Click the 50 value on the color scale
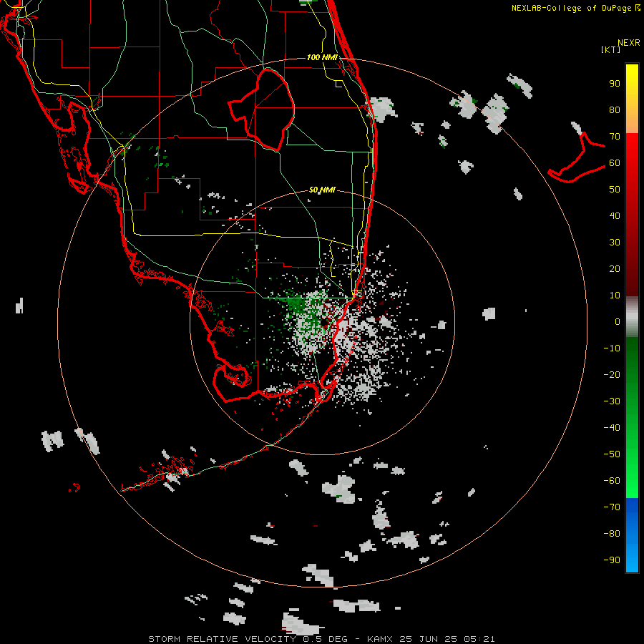Image resolution: width=644 pixels, height=644 pixels. [615, 190]
